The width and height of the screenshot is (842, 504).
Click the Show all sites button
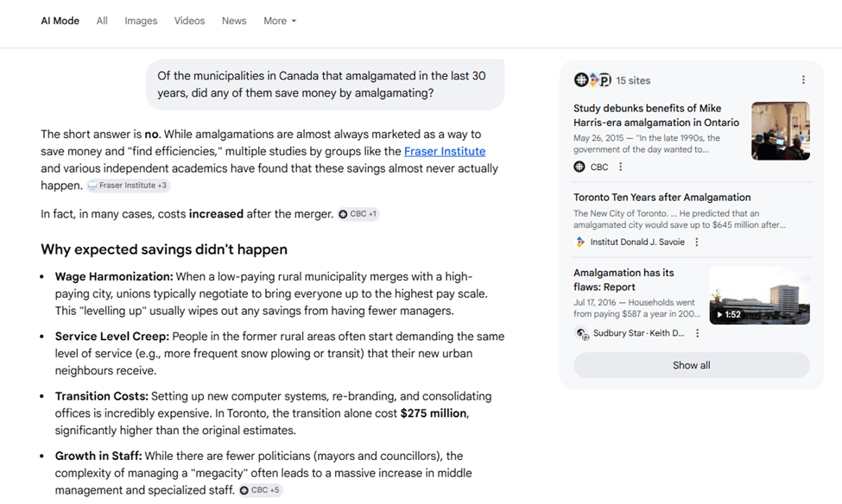point(691,365)
